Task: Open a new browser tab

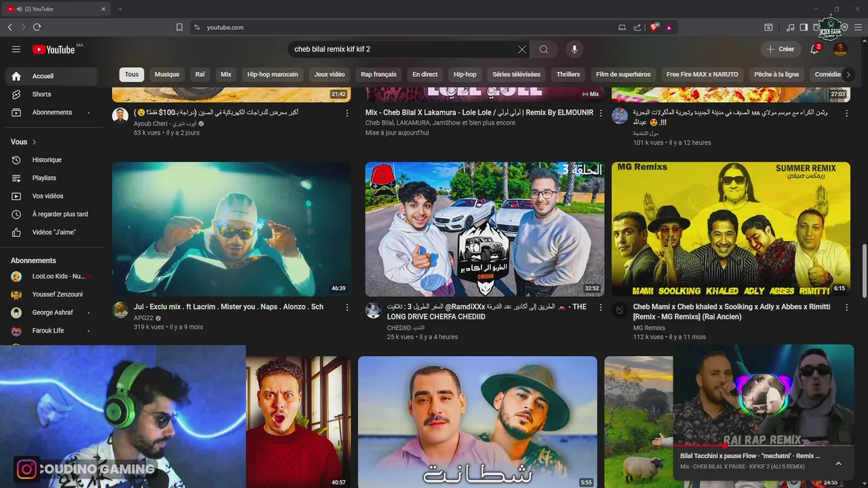Action: click(x=120, y=9)
